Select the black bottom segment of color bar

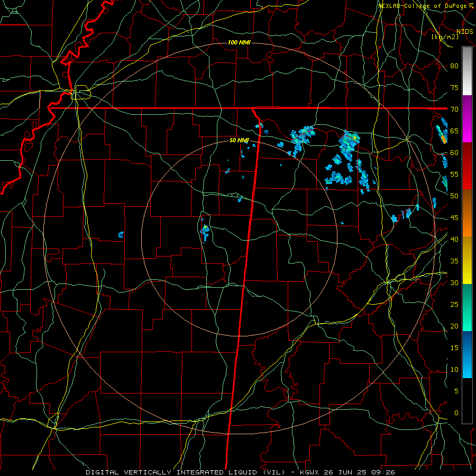point(467,401)
